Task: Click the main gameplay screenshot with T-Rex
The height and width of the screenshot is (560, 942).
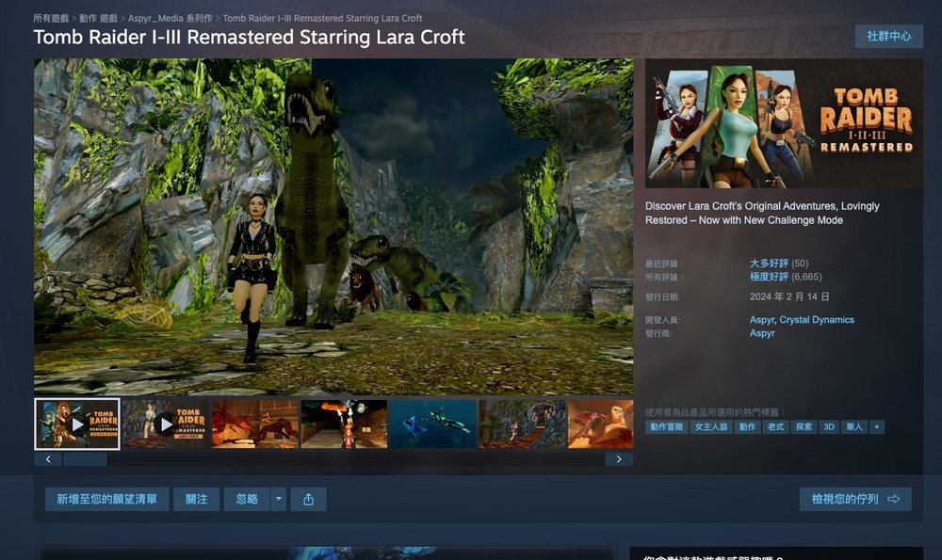Action: click(x=333, y=226)
